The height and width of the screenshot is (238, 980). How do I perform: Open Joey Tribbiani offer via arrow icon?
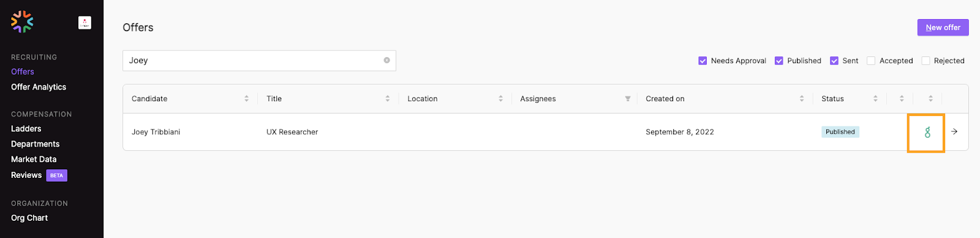point(954,131)
